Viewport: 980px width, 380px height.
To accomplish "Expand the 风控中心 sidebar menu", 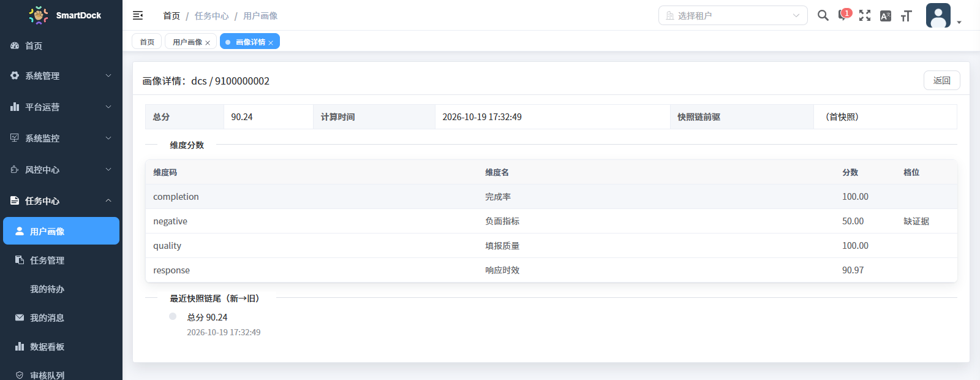I will pyautogui.click(x=61, y=170).
